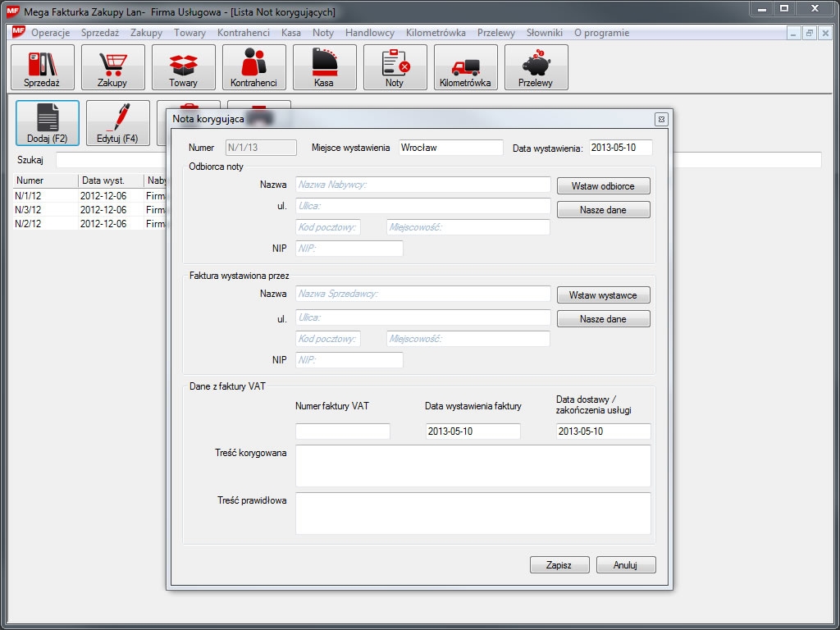Click the Dodaj (F2) document button

point(48,123)
